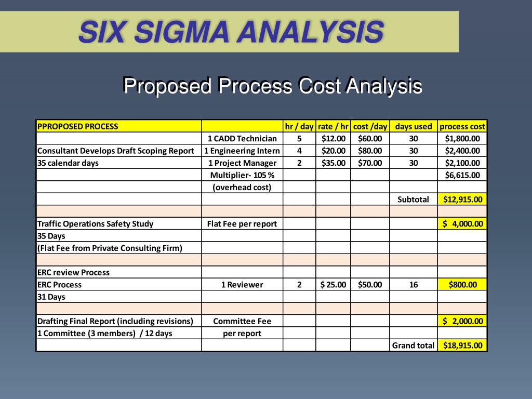Viewport: 532px width, 399px height.
Task: Select the '$12.00' rate cell
Action: (x=333, y=138)
